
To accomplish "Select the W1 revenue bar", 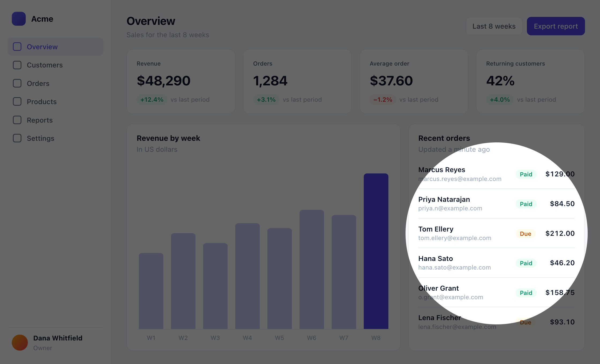I will (151, 291).
